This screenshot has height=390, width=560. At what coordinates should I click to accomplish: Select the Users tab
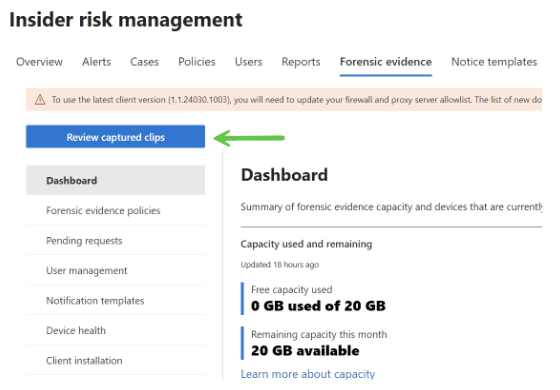tap(249, 62)
